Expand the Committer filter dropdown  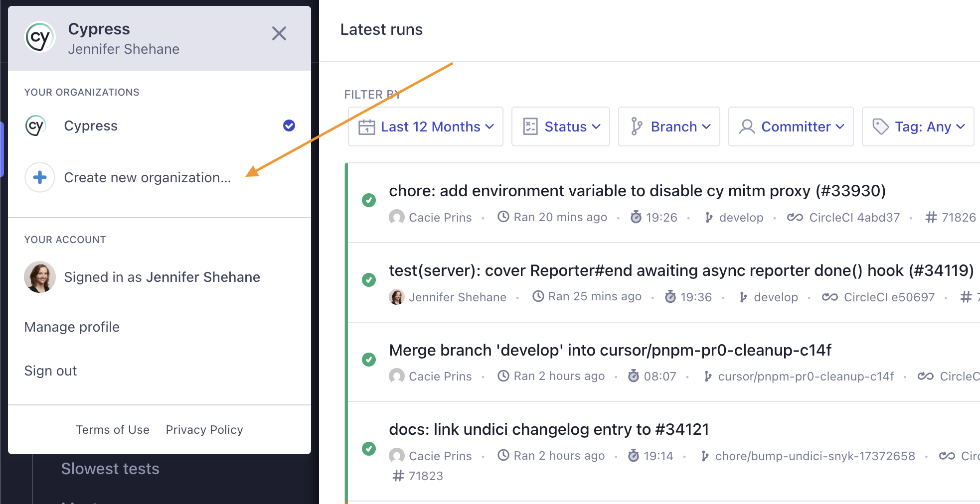point(791,126)
